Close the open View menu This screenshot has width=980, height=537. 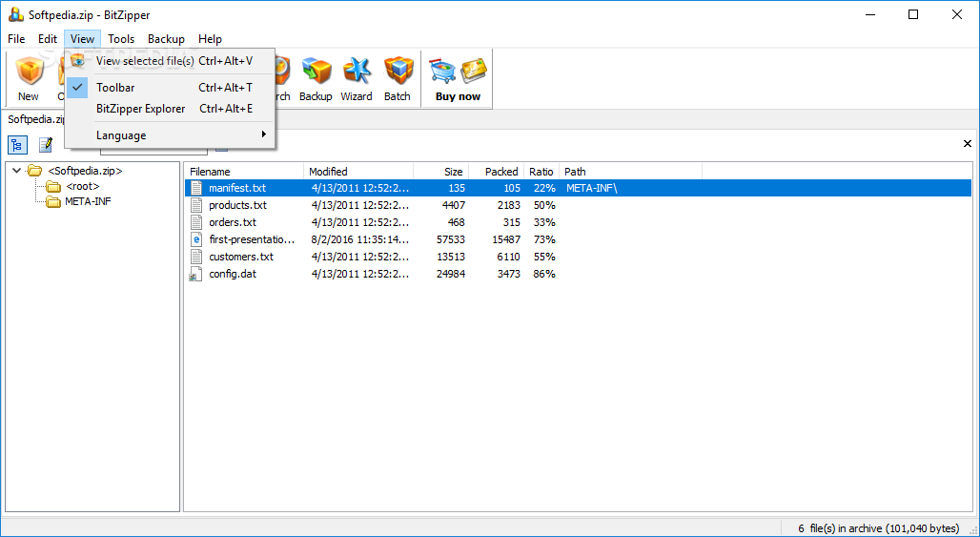point(83,39)
